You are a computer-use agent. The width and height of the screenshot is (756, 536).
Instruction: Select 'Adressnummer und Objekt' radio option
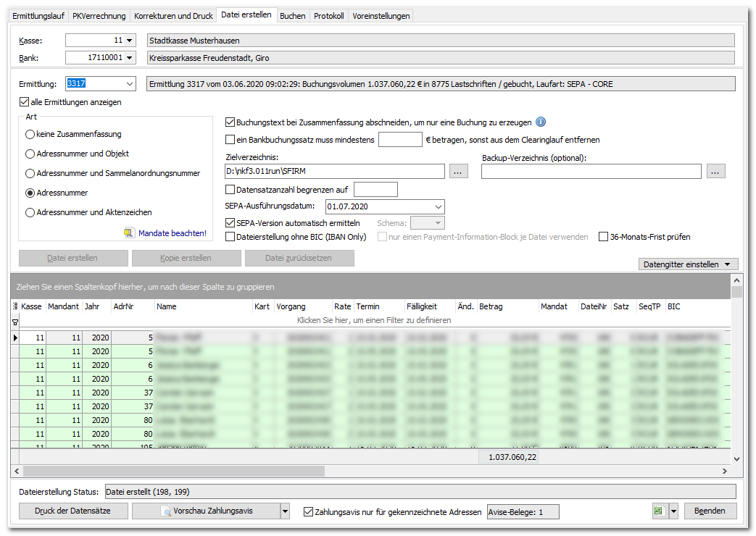(30, 154)
